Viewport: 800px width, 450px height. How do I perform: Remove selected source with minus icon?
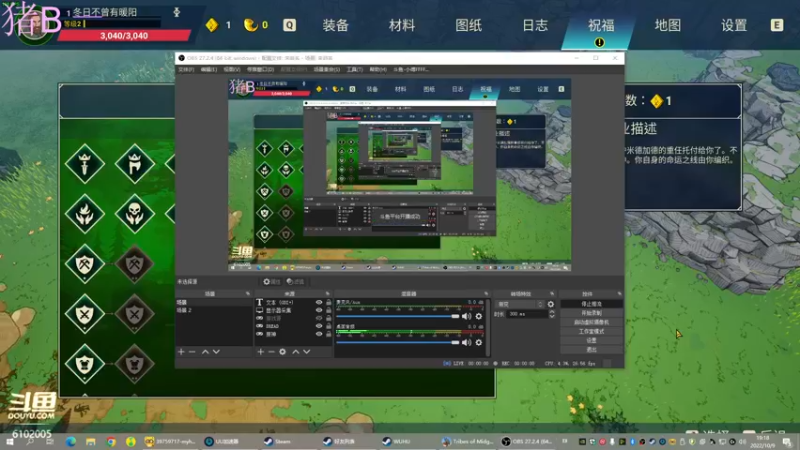(x=271, y=352)
